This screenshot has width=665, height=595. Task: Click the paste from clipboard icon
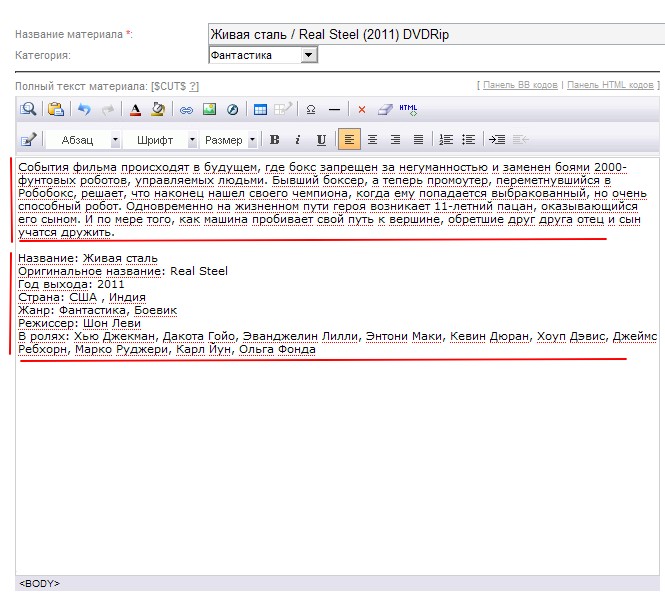point(56,109)
